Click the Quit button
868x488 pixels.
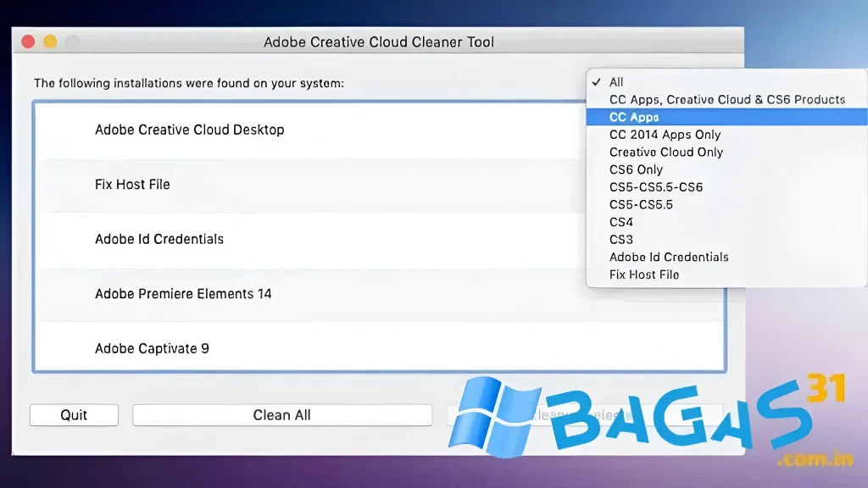(x=75, y=415)
